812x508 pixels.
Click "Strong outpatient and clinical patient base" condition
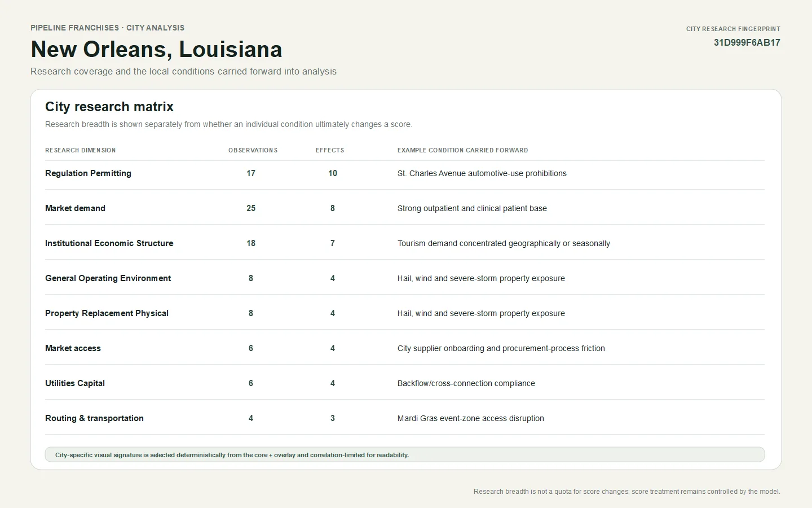point(472,208)
